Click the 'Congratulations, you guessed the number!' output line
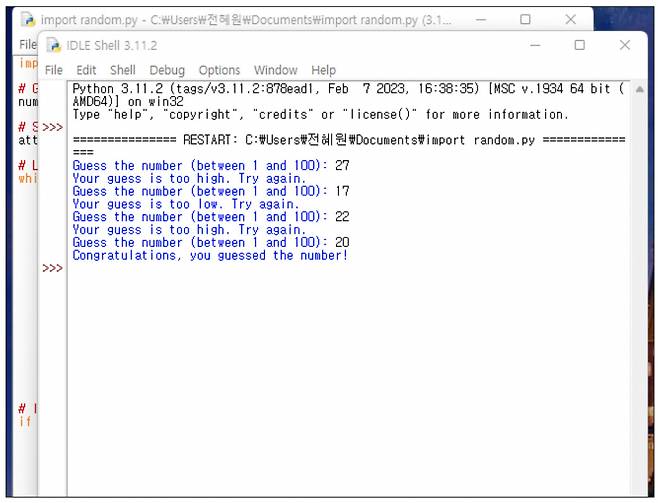 click(210, 256)
